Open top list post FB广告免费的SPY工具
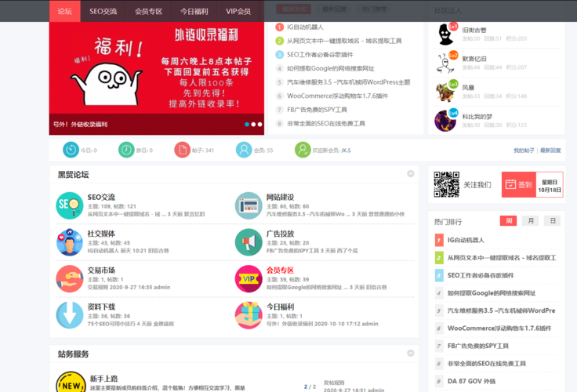The width and height of the screenshot is (577, 392). pos(317,110)
